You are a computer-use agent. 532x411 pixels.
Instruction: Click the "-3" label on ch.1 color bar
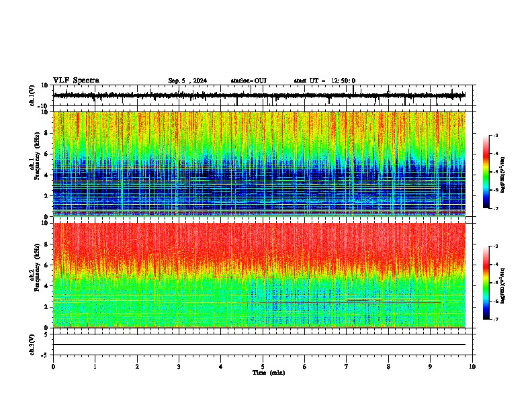tap(495, 135)
